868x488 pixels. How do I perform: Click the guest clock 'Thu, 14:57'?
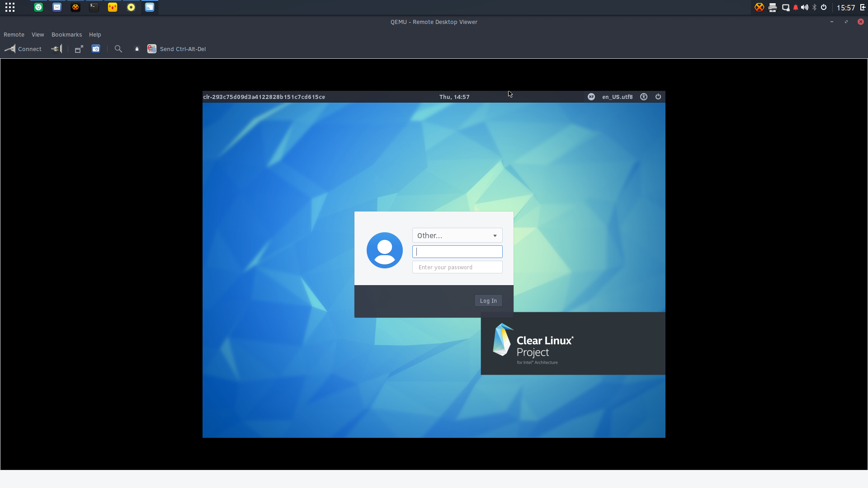[x=454, y=97]
